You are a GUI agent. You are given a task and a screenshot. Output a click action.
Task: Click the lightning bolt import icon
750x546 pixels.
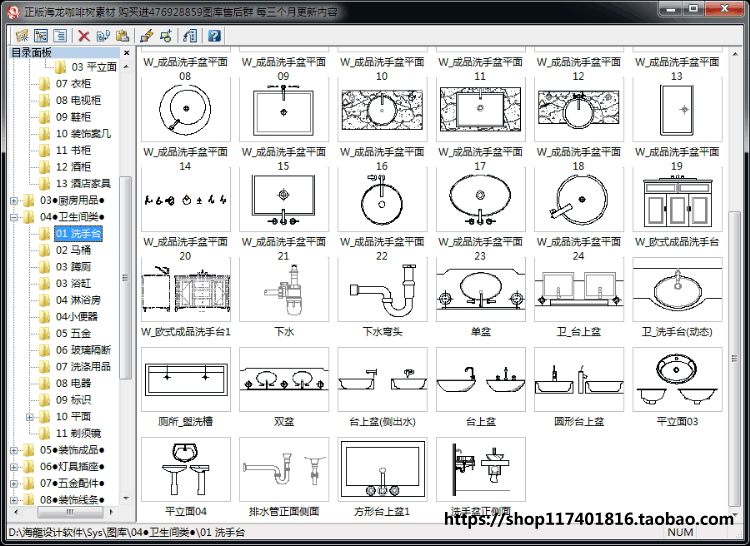click(x=147, y=36)
